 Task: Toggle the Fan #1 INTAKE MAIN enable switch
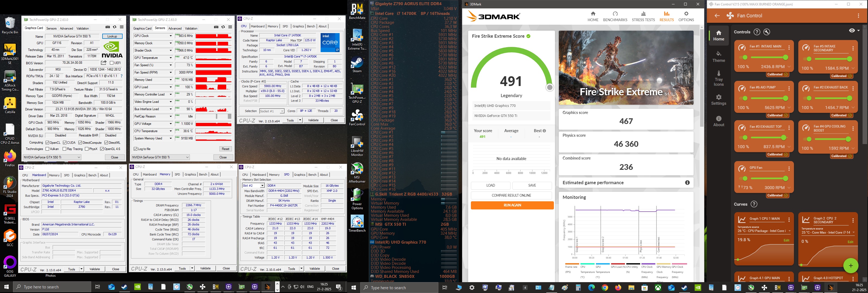click(743, 57)
